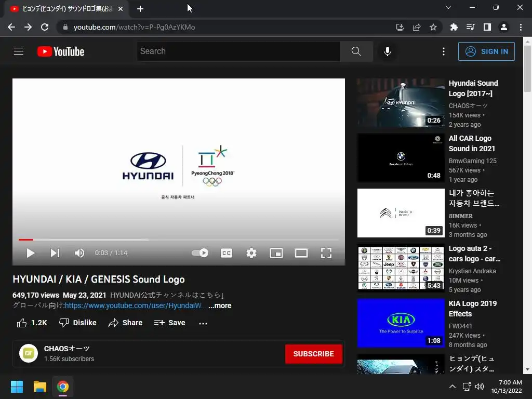Open Chrome profile icon
The width and height of the screenshot is (532, 399).
pyautogui.click(x=504, y=27)
